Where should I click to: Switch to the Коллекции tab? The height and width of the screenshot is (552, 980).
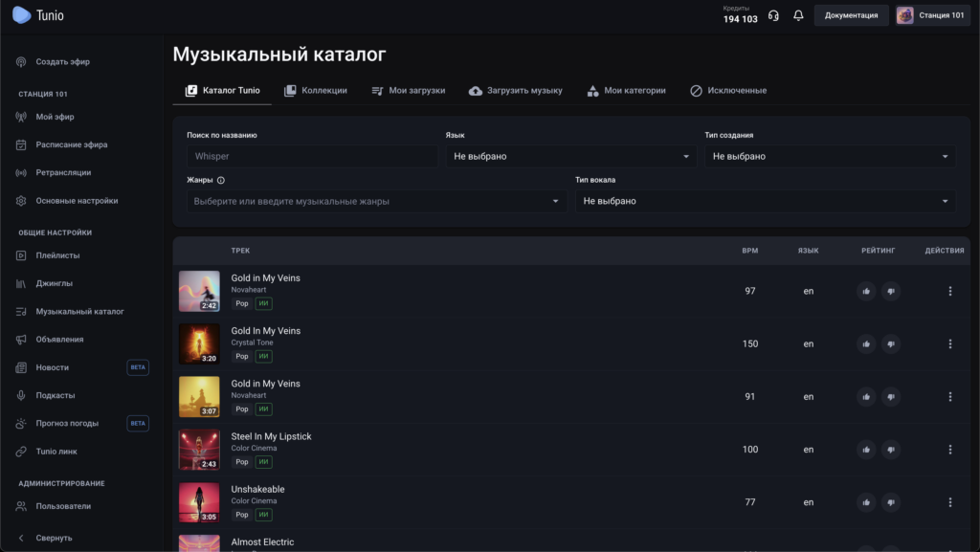[316, 91]
